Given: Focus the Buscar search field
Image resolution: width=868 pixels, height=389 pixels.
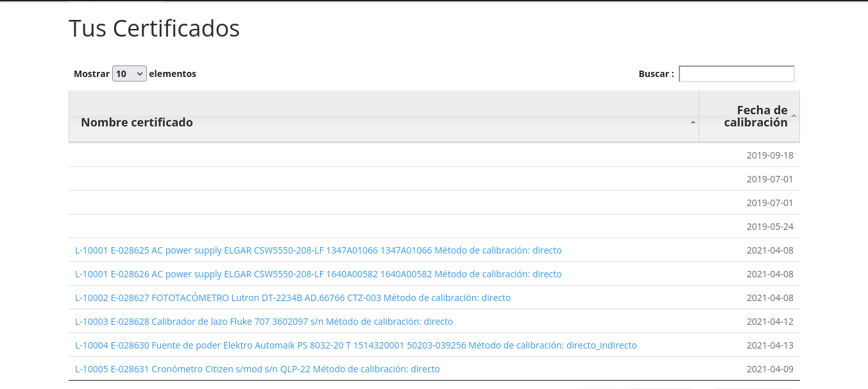Looking at the screenshot, I should (x=736, y=74).
